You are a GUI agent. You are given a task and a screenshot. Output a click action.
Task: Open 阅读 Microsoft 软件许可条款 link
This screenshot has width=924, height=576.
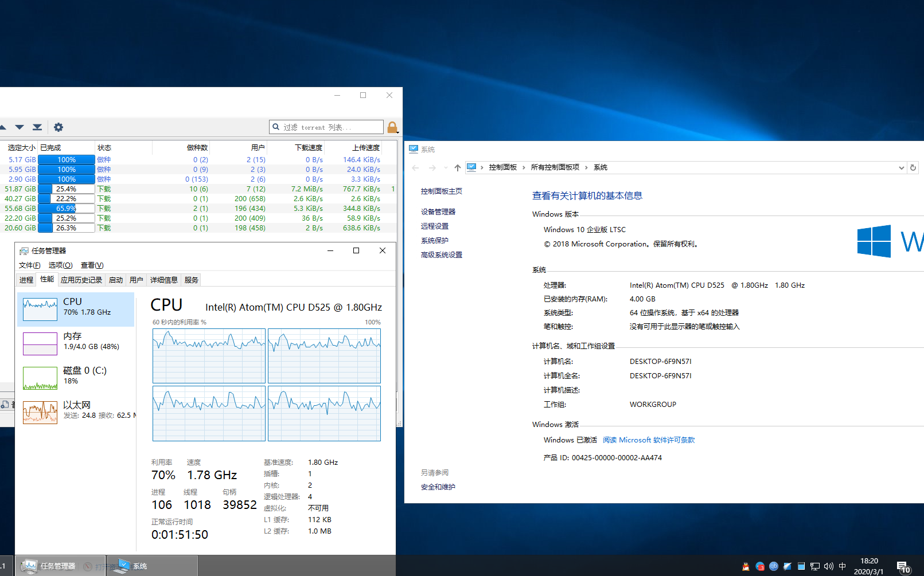(x=648, y=440)
